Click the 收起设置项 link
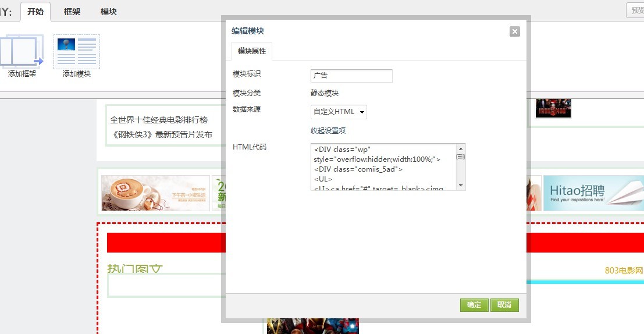The height and width of the screenshot is (334, 644). pos(328,131)
